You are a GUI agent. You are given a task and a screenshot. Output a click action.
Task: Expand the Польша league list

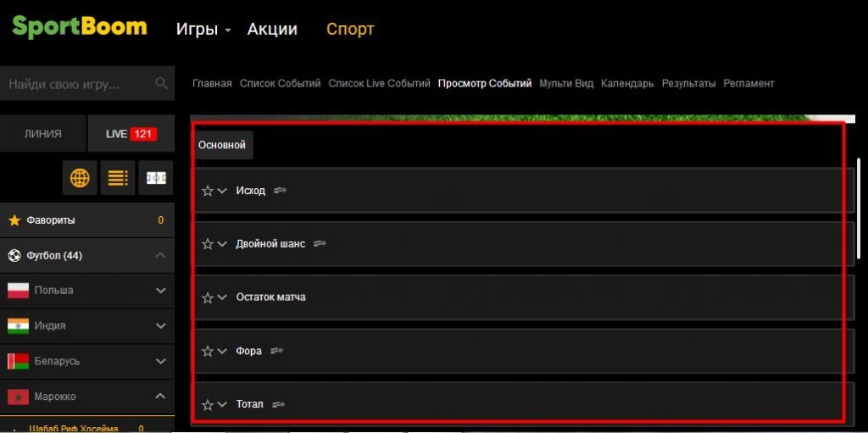[x=160, y=291]
